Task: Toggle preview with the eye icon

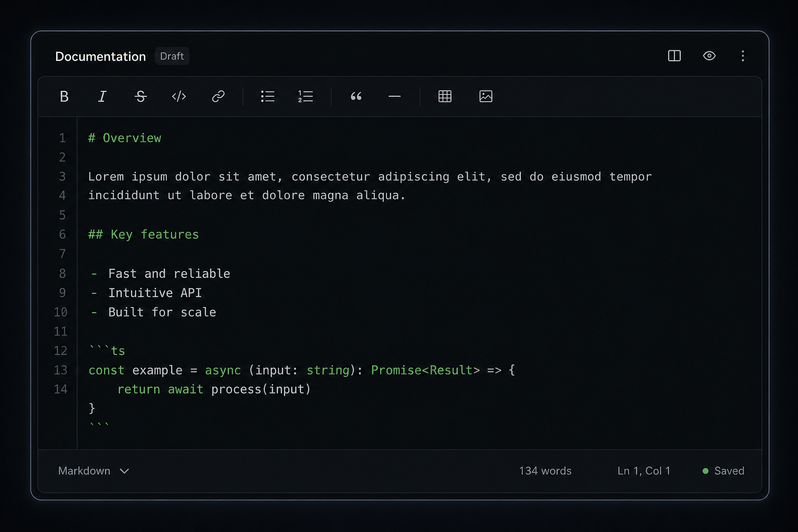Action: point(709,56)
